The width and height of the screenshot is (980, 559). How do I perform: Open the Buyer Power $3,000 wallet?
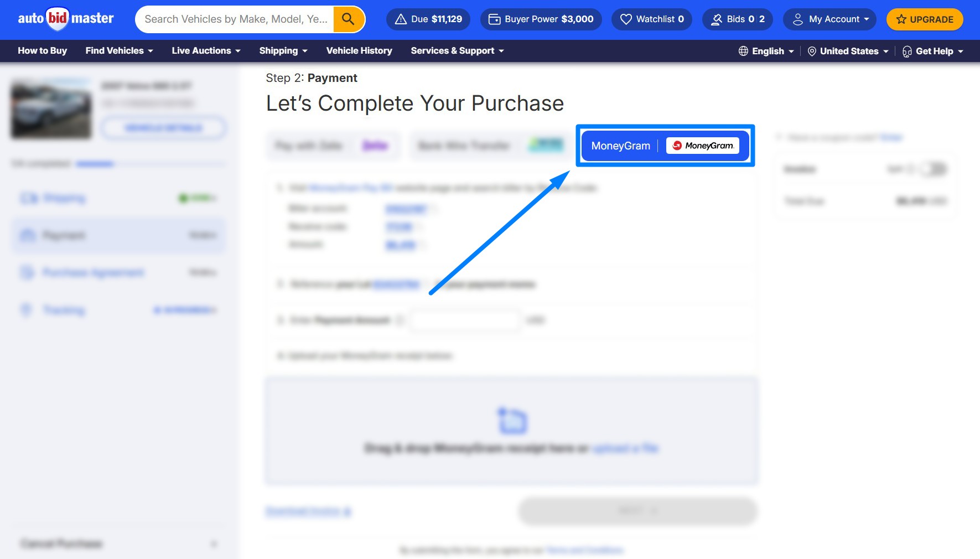(541, 19)
